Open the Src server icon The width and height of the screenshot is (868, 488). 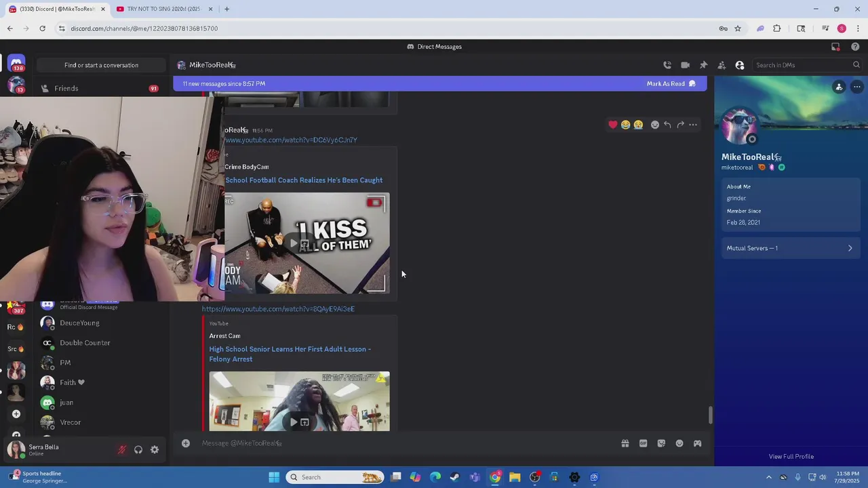[x=16, y=349]
